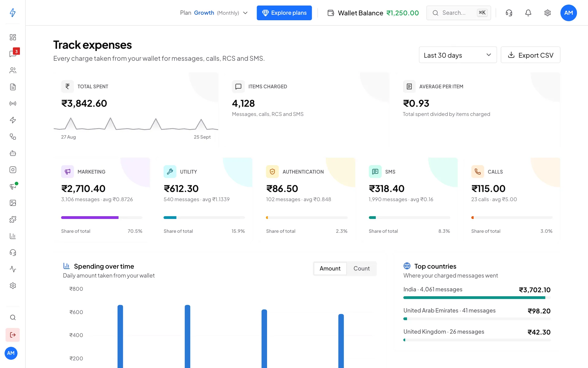Screen dimensions: 588x368
Task: Open header support headset icon
Action: [509, 13]
